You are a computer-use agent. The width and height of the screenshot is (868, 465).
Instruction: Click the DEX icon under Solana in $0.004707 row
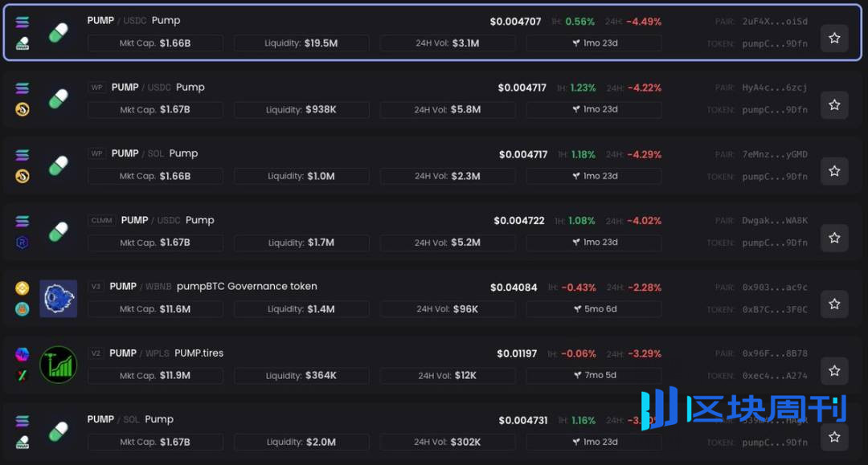tap(23, 43)
